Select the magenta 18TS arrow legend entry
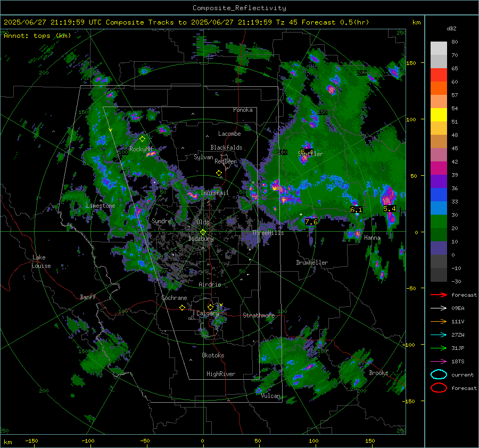Screen dimensions: 479x448 pos(439,361)
